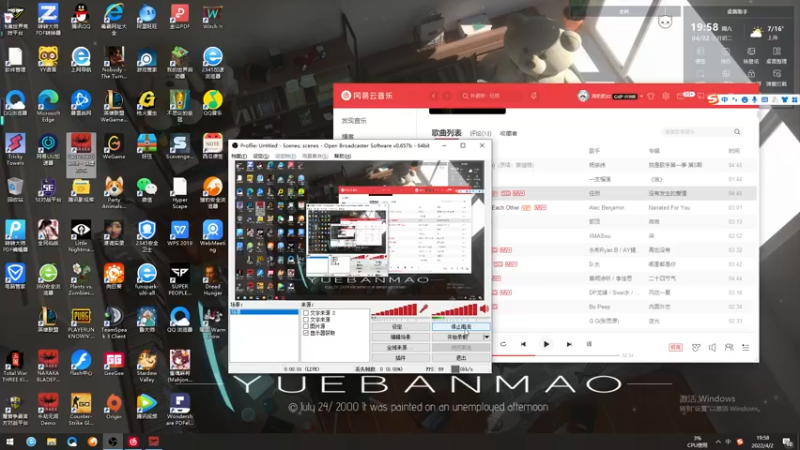Image resolution: width=800 pixels, height=450 pixels.
Task: Open the sound effects icon in NetEase player
Action: (x=696, y=347)
